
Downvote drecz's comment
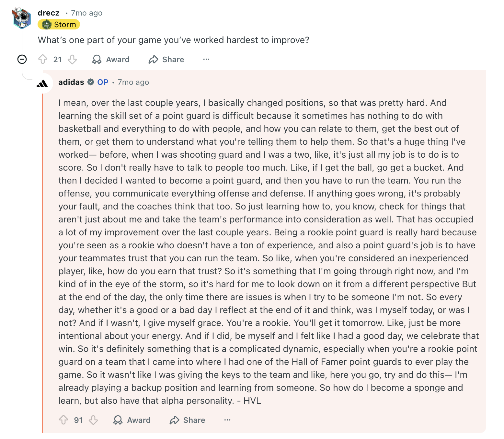point(72,59)
